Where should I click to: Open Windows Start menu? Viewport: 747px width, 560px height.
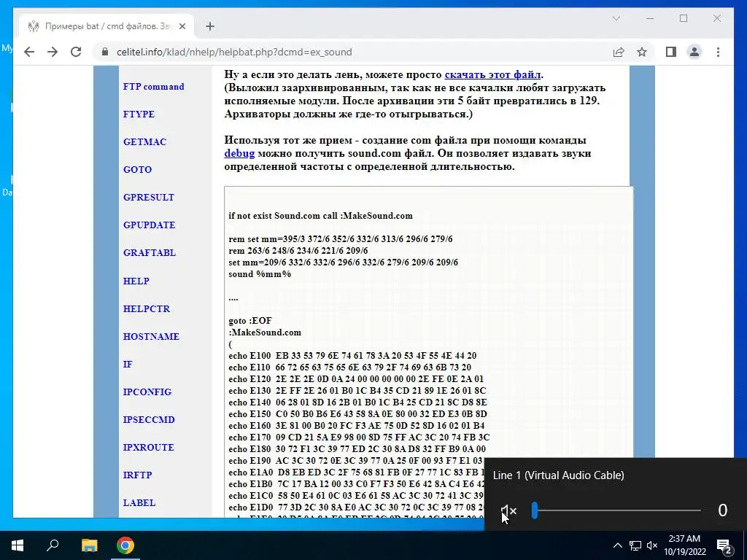18,545
